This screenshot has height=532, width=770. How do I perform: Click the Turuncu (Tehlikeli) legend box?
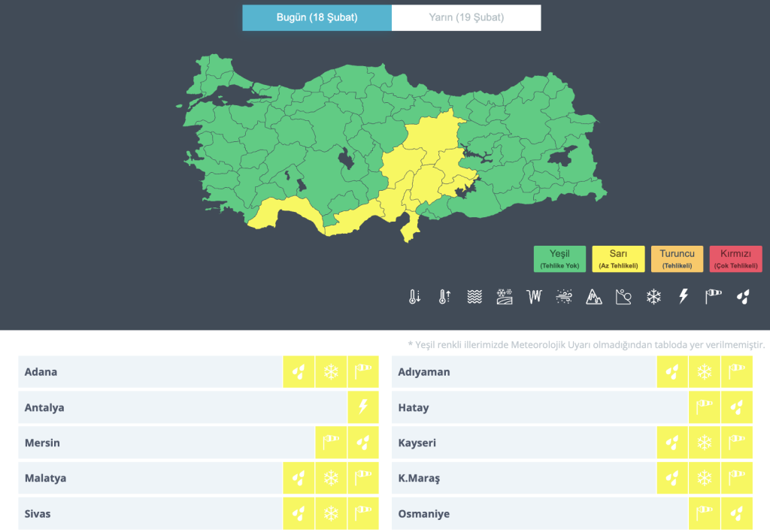click(x=677, y=258)
